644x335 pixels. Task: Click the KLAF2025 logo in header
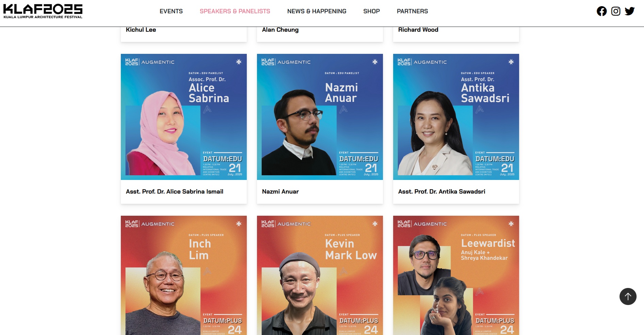43,11
